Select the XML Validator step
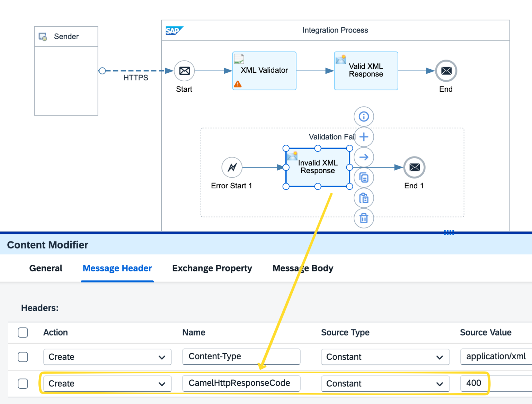Screen dimensions: 532x404 tap(264, 70)
